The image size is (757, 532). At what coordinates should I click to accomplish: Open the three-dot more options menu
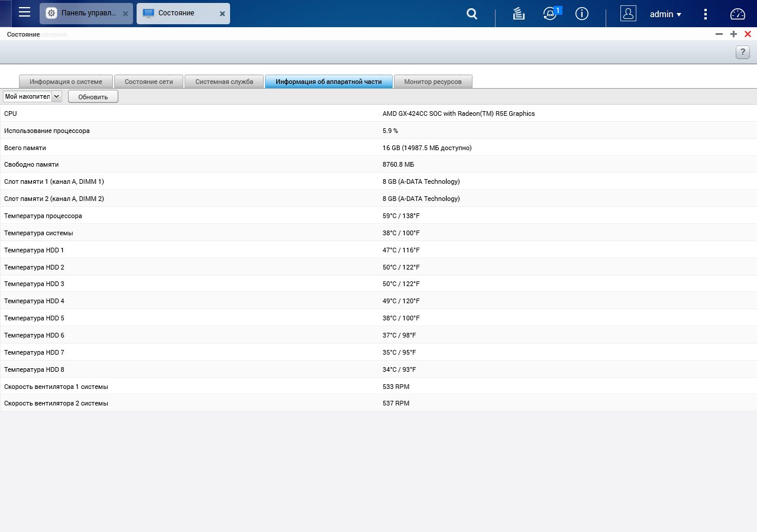705,14
